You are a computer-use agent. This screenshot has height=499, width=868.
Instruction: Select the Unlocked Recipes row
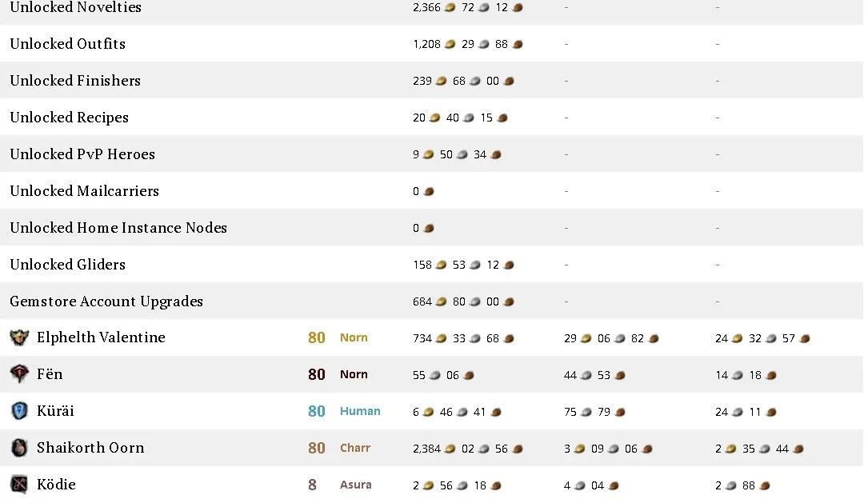coord(432,118)
